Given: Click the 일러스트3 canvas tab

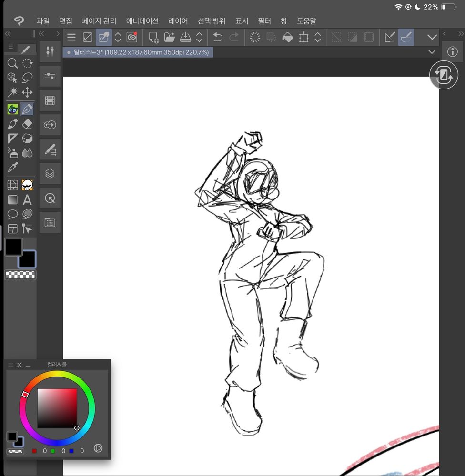Looking at the screenshot, I should click(138, 52).
